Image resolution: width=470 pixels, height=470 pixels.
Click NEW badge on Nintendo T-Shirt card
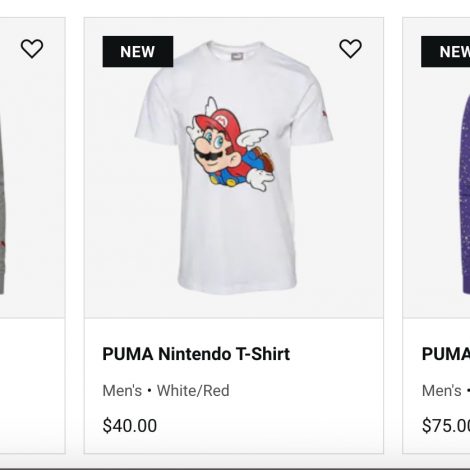[138, 52]
